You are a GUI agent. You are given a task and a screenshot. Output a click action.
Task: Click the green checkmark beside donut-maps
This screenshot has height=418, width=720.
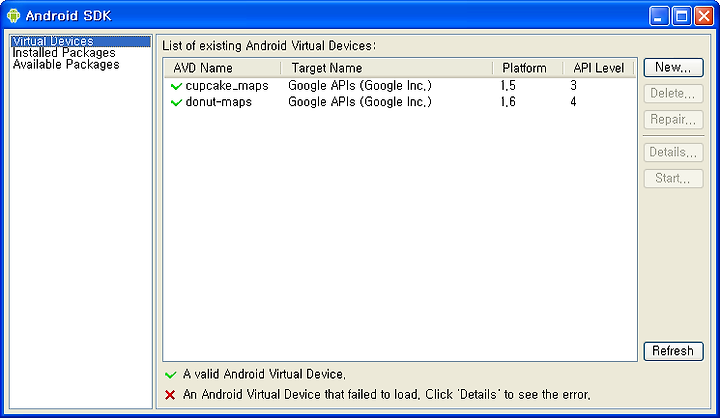pyautogui.click(x=176, y=102)
